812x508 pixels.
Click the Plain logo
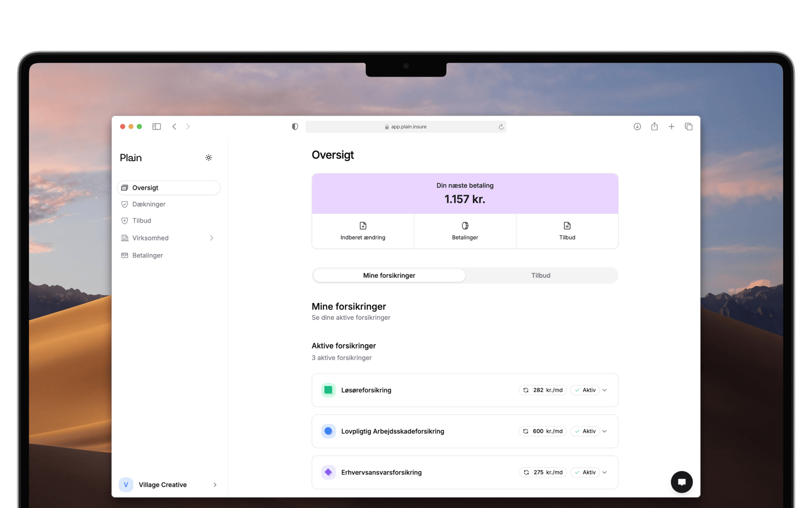pyautogui.click(x=131, y=157)
